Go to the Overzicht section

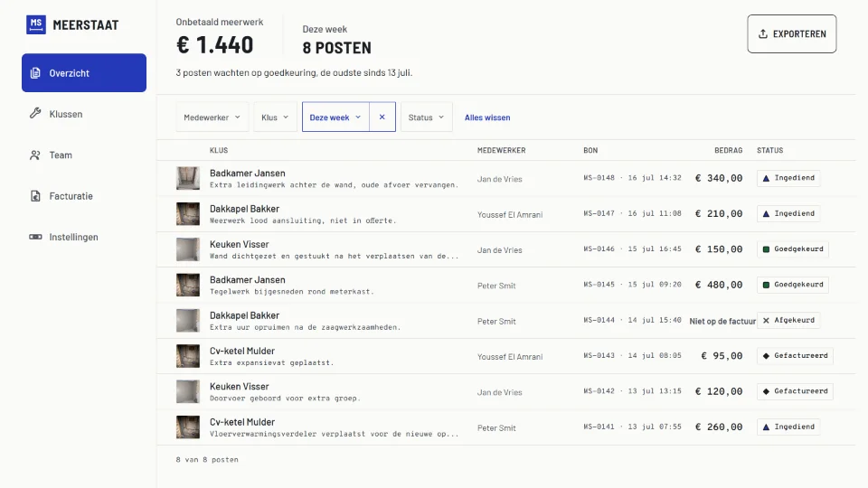click(x=84, y=72)
